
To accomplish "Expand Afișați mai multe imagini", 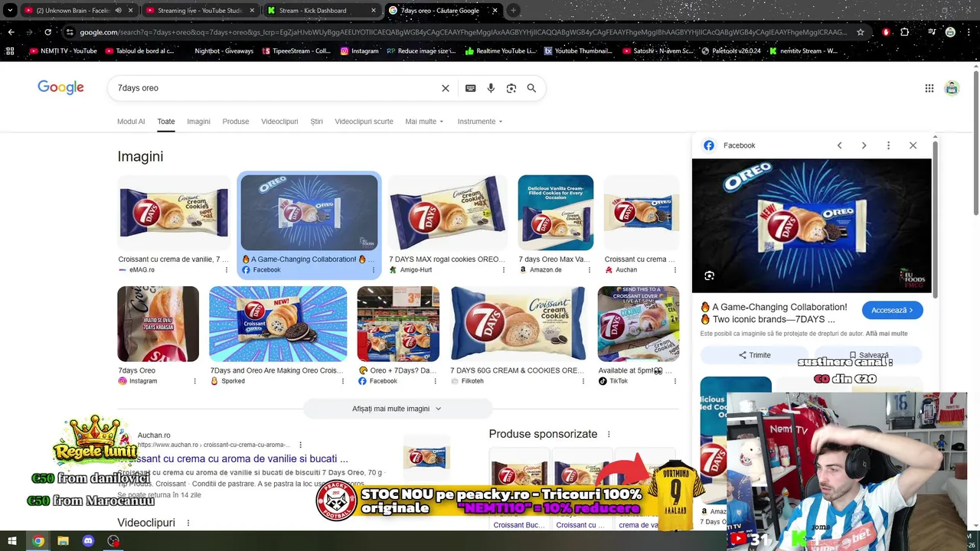I will click(x=397, y=409).
